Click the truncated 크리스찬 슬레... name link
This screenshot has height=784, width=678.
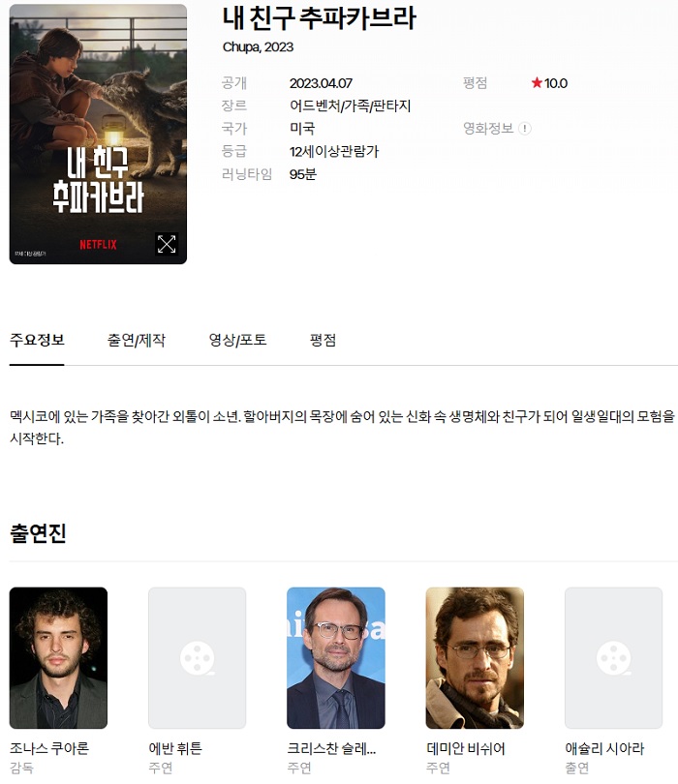click(x=331, y=748)
